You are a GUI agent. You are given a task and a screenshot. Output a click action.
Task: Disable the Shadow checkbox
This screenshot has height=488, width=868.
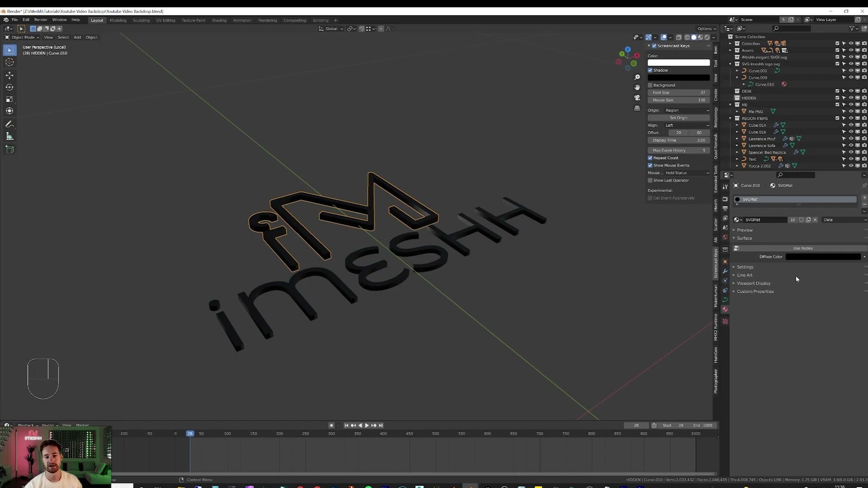[x=650, y=70]
